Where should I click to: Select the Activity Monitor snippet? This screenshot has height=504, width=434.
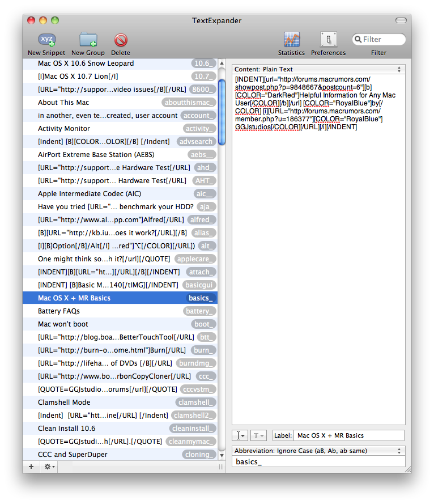120,129
